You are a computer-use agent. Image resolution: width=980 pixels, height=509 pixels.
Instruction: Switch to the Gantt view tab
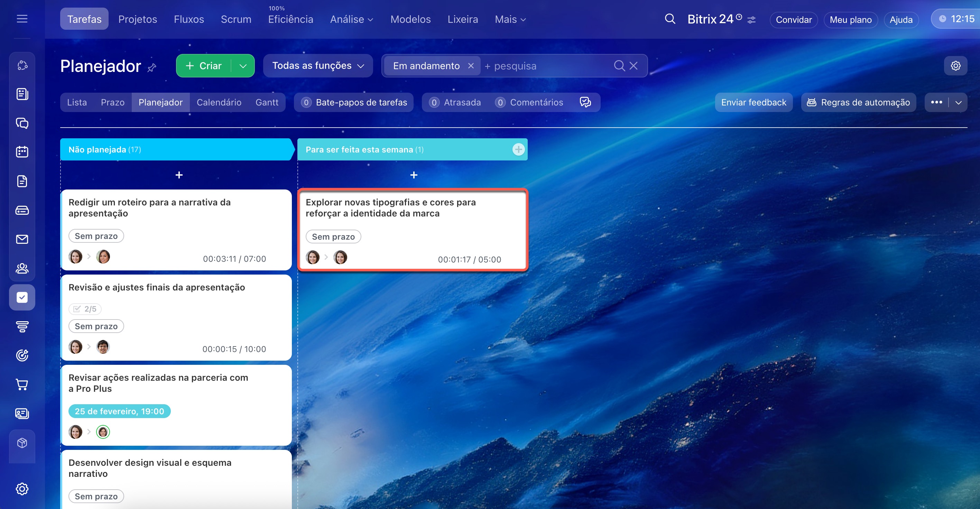[267, 102]
